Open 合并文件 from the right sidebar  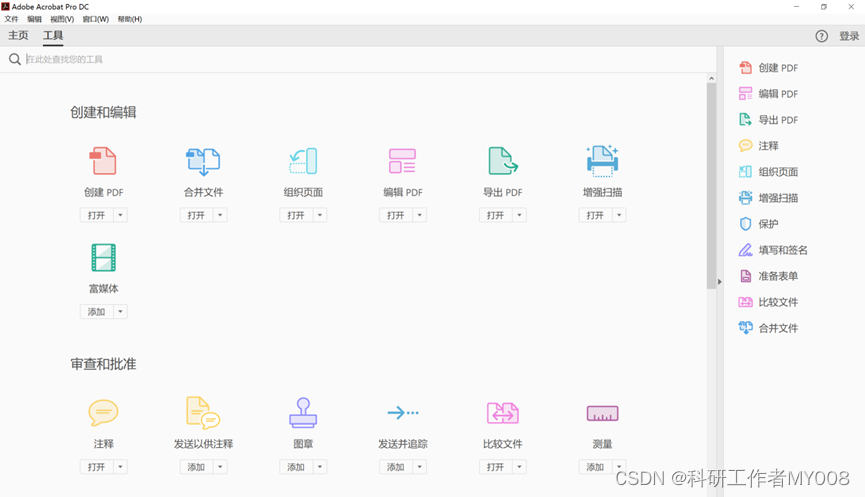[768, 328]
